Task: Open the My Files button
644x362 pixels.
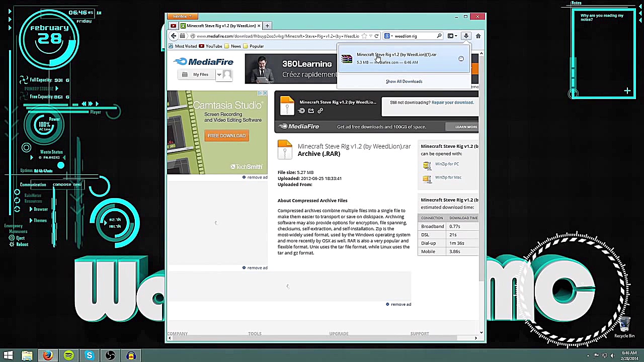Action: (197, 75)
